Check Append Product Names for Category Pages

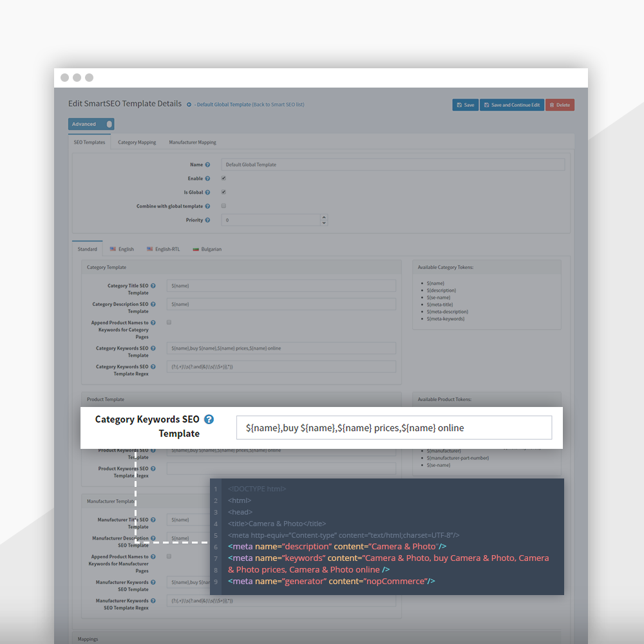[x=169, y=323]
